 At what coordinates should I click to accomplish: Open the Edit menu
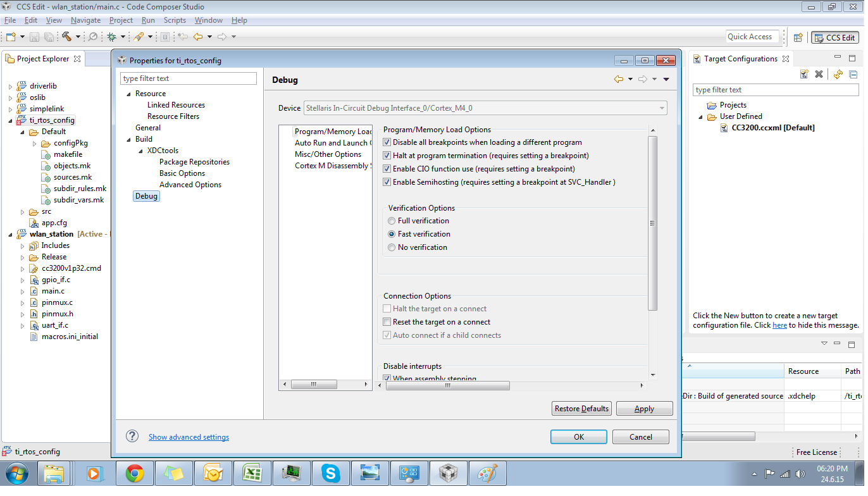31,20
